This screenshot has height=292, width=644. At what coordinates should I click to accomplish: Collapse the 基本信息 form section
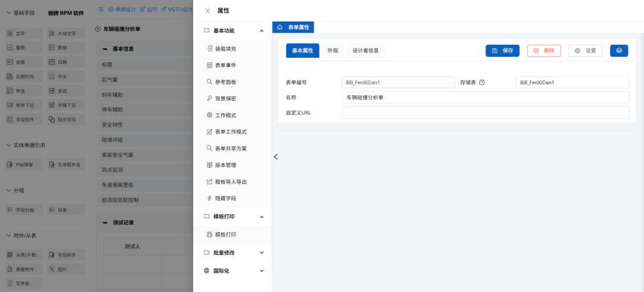click(x=105, y=49)
